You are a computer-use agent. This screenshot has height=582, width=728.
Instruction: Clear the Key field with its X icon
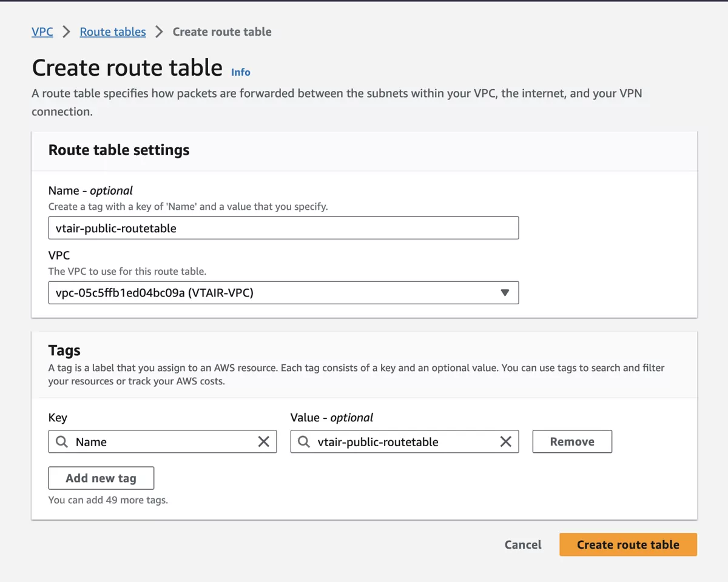[x=264, y=441]
